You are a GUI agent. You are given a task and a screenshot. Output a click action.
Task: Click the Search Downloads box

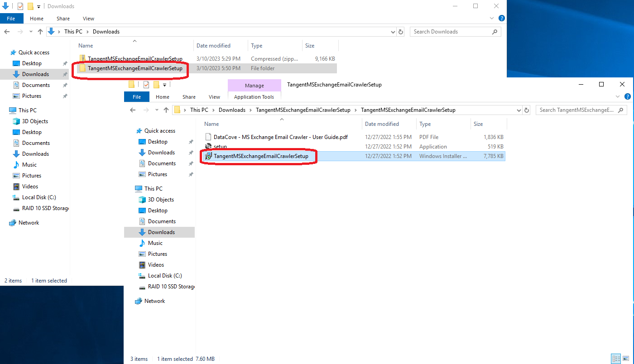click(455, 32)
